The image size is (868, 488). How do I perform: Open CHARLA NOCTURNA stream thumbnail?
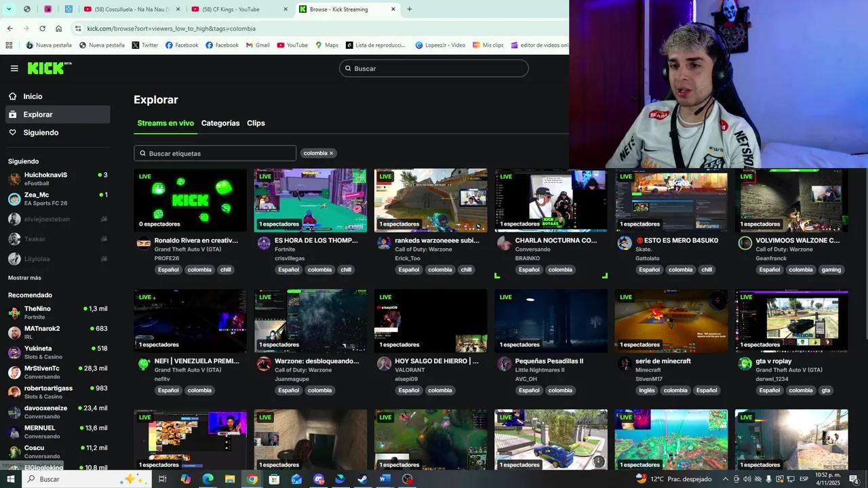pyautogui.click(x=551, y=201)
